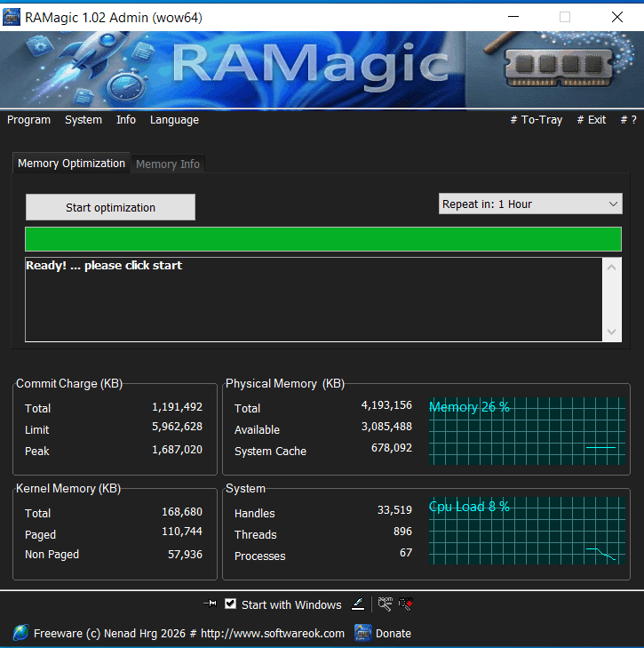Click Handles value 33,519
Screen dimensions: 644x648
394,510
